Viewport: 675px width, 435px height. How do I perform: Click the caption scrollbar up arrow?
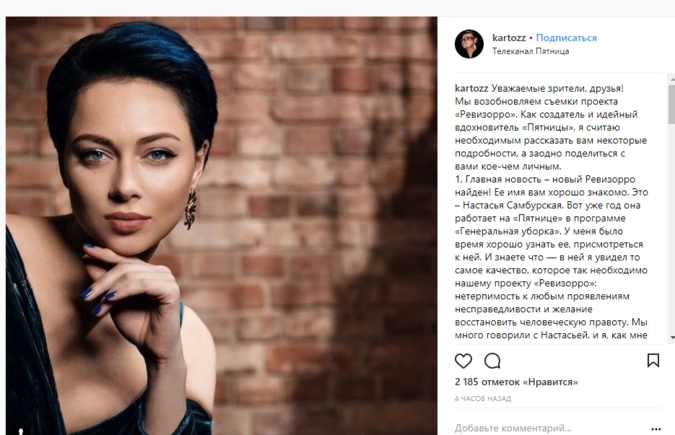(672, 79)
